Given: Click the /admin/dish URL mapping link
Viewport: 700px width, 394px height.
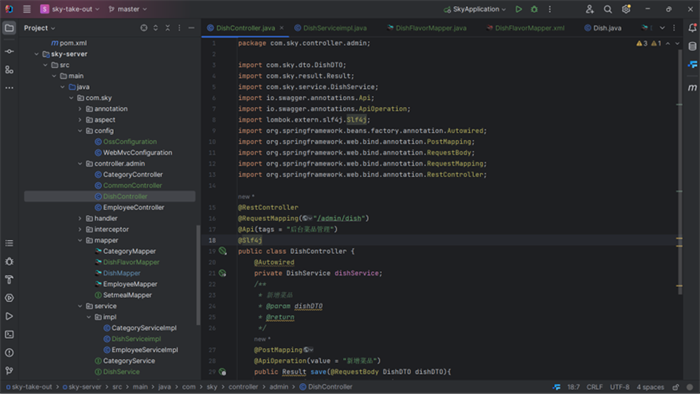Looking at the screenshot, I should point(339,218).
